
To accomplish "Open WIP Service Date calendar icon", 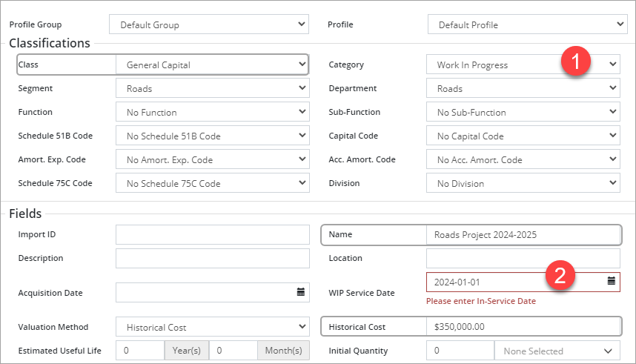I will click(x=612, y=281).
